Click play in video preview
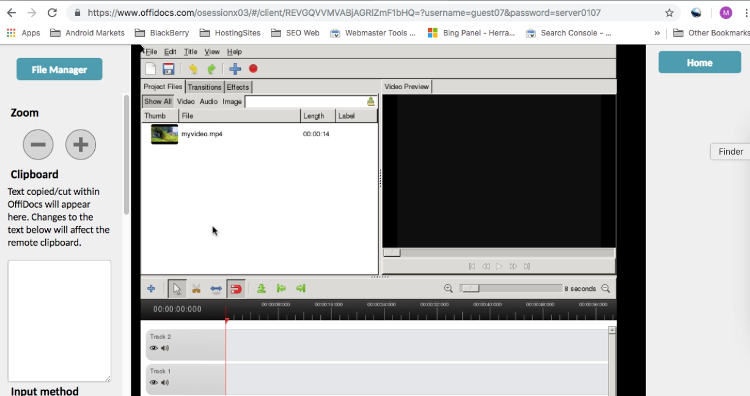 point(499,266)
